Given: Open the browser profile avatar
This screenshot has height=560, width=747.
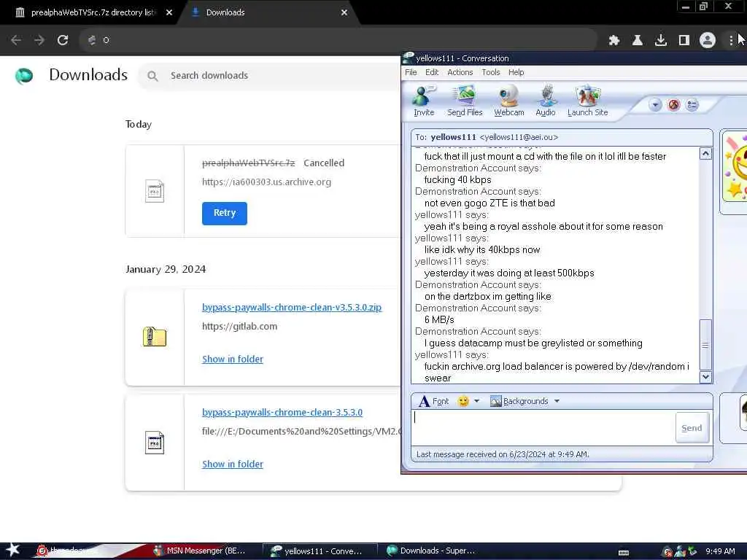Looking at the screenshot, I should coord(708,40).
